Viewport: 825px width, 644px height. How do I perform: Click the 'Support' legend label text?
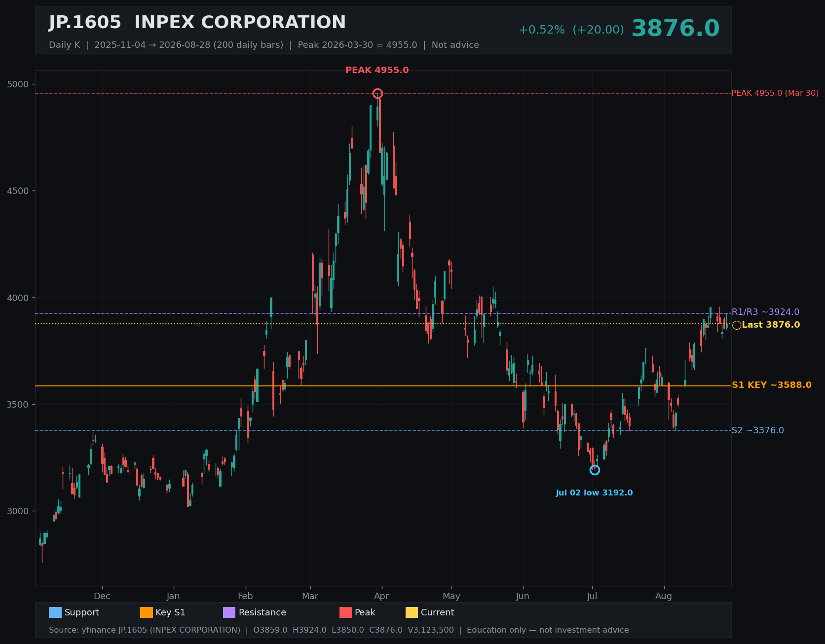(82, 612)
